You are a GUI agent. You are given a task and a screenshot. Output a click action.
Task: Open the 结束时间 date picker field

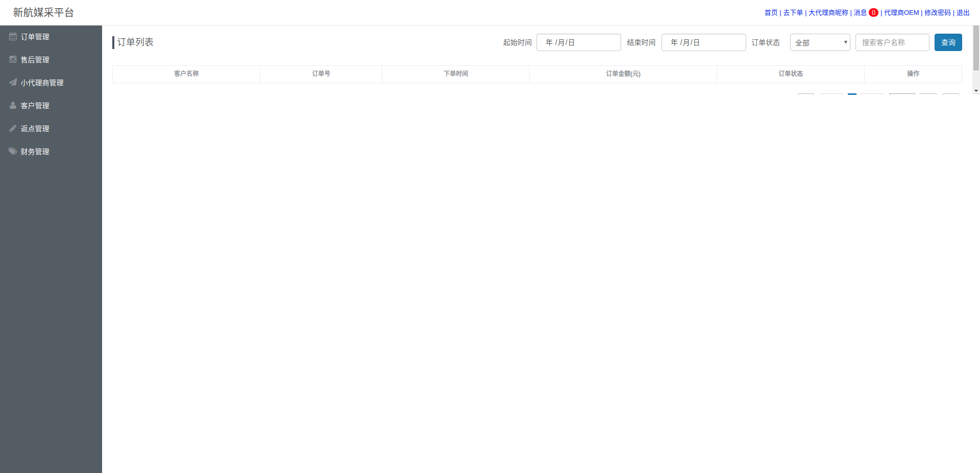click(x=703, y=42)
